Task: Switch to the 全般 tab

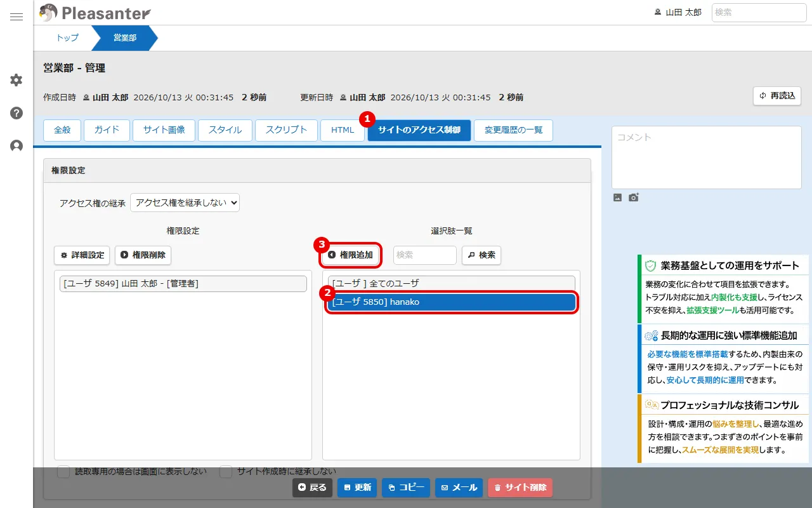Action: pos(62,130)
